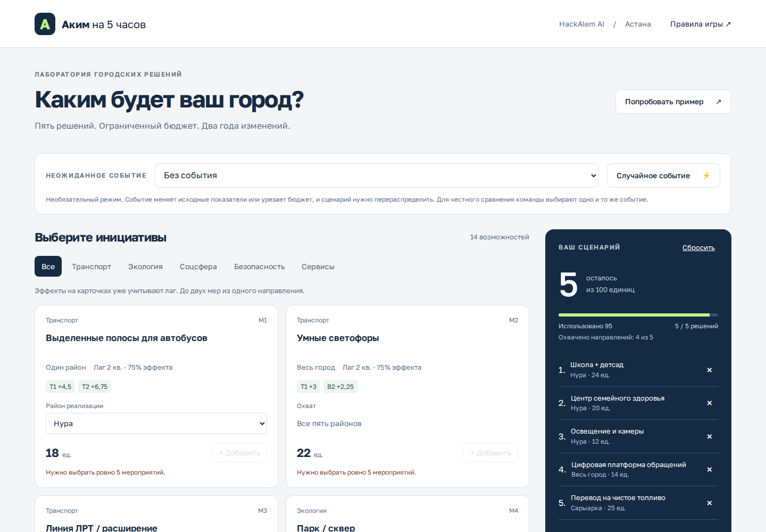Screen dimensions: 766x532
Task: Switch to the Экология tab
Action: (x=145, y=267)
